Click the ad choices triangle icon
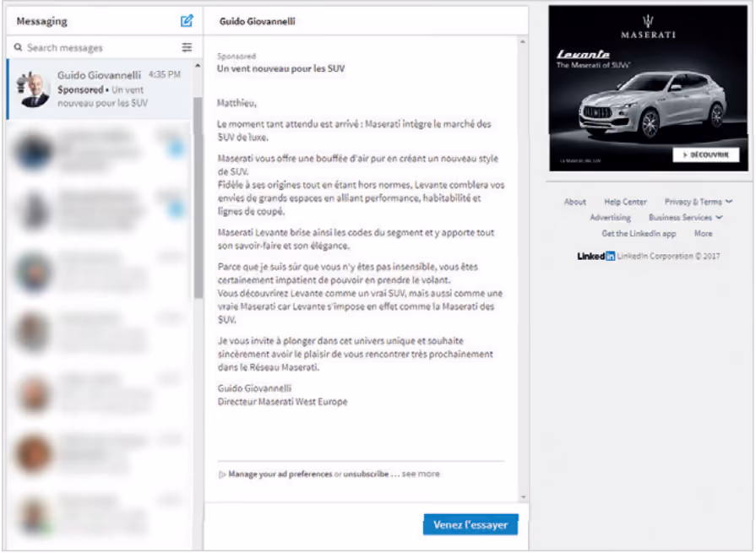The image size is (756, 553). (222, 474)
